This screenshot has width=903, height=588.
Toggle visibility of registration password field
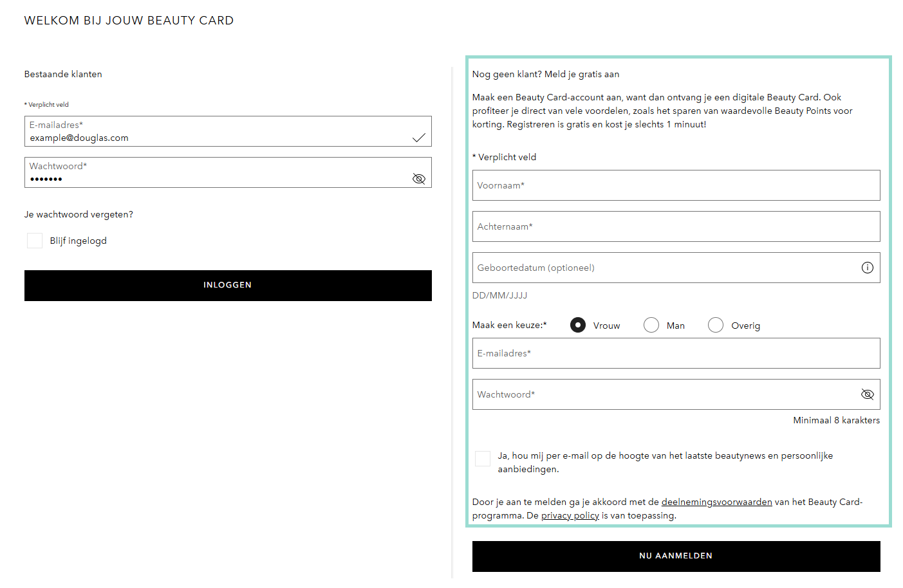867,394
